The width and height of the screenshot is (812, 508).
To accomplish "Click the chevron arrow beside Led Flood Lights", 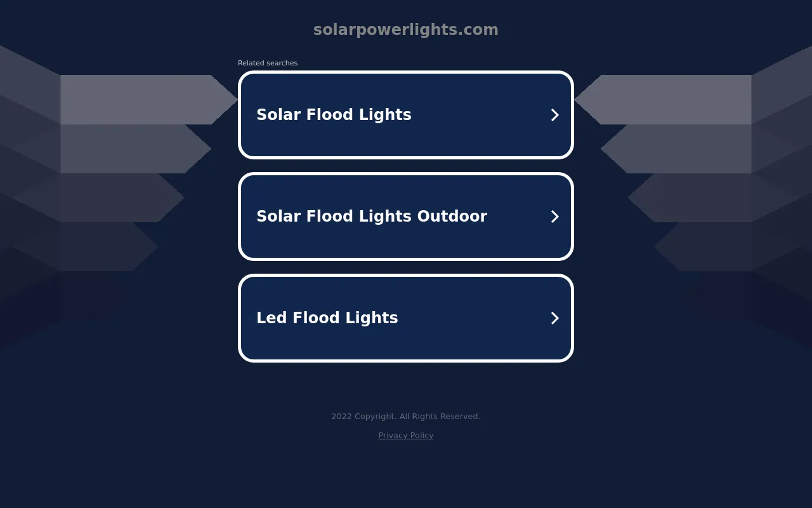I will pos(554,318).
